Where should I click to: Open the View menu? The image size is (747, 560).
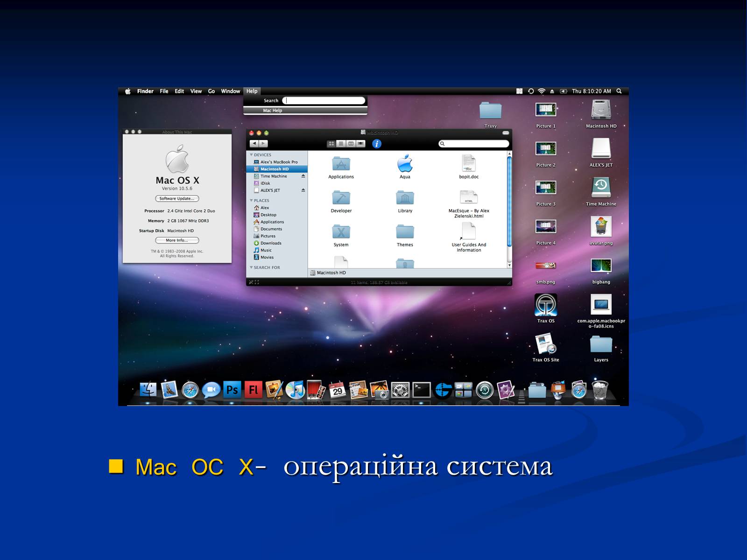pyautogui.click(x=196, y=91)
